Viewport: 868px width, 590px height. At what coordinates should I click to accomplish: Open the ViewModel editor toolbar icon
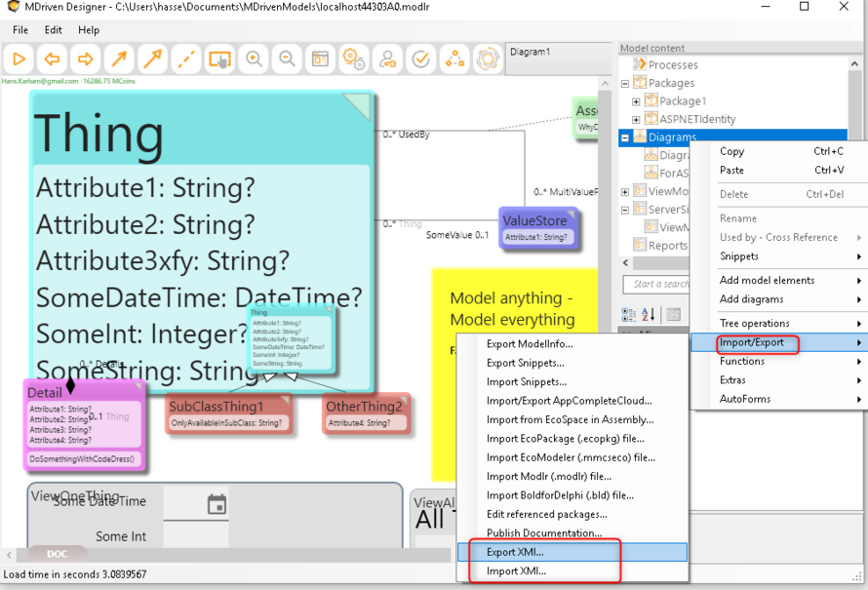(320, 59)
